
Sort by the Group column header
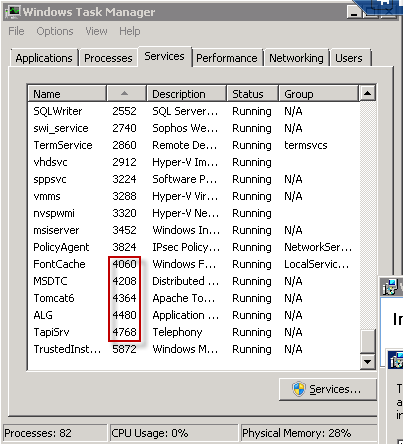click(x=318, y=94)
